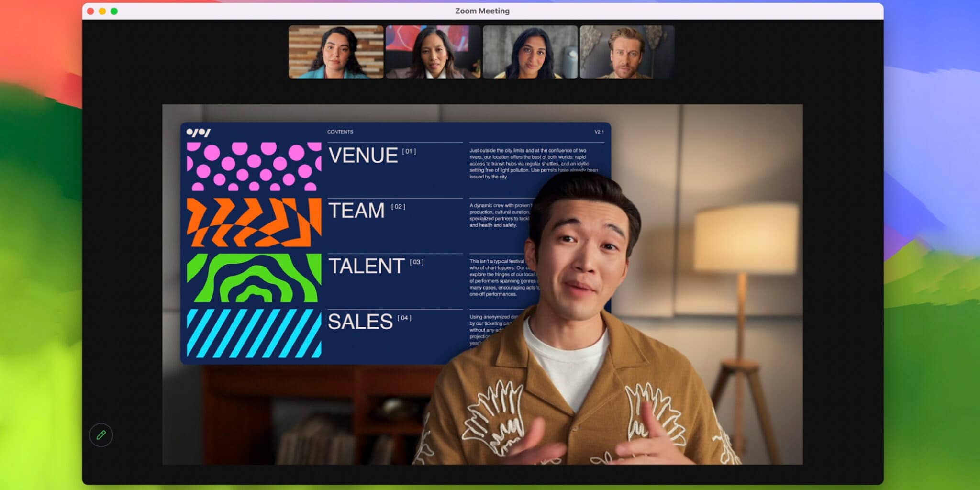Click the green annotation pencil icon

coord(101,435)
